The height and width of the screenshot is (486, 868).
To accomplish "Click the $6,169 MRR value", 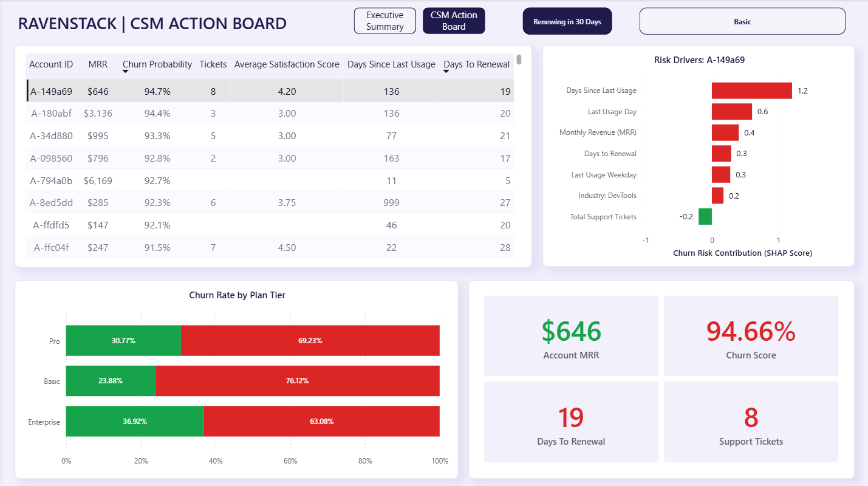I will coord(98,180).
